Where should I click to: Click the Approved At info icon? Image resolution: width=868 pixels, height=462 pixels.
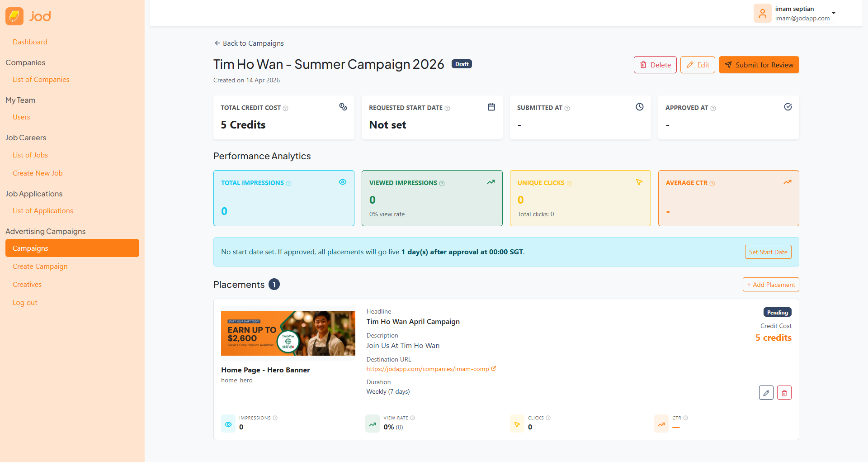pos(713,108)
